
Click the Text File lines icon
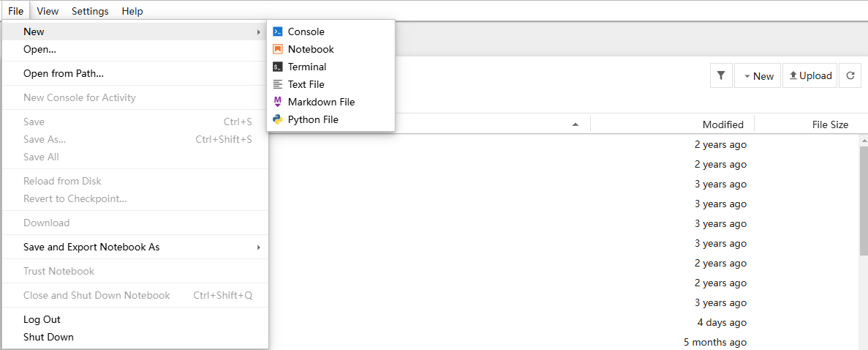278,84
